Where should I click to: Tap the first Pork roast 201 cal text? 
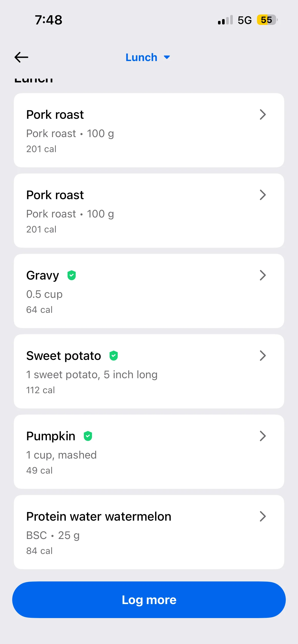click(41, 149)
